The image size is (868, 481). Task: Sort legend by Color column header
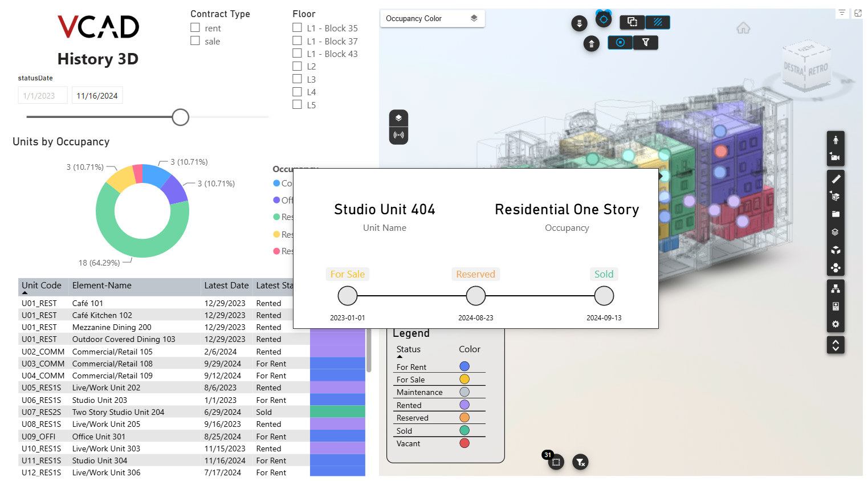[x=470, y=349]
